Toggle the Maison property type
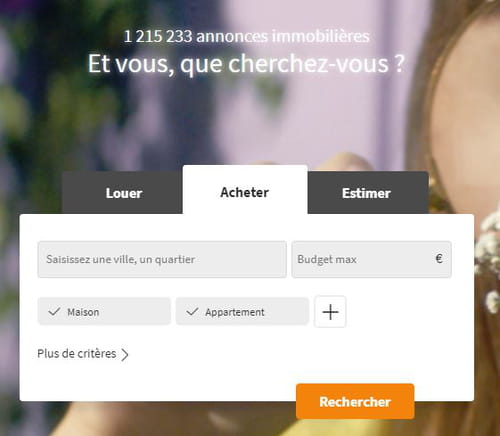 (104, 312)
